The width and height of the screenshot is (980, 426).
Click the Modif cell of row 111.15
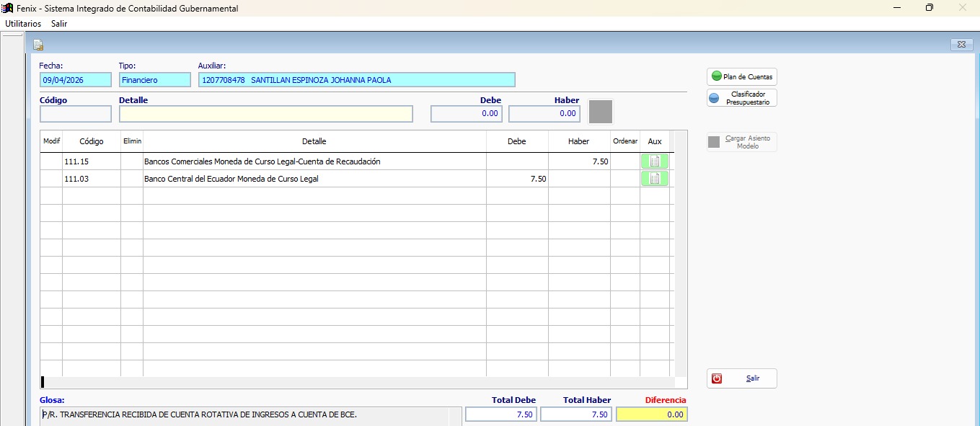[51, 161]
